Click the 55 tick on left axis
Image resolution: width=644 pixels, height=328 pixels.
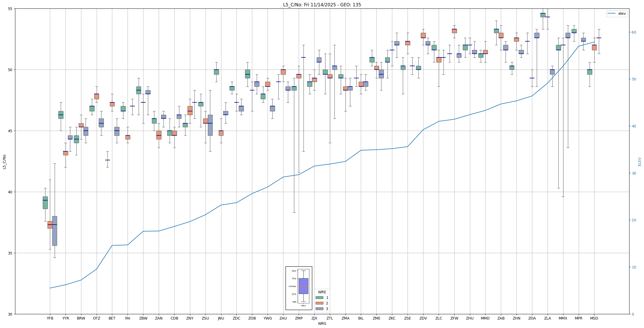pos(10,9)
